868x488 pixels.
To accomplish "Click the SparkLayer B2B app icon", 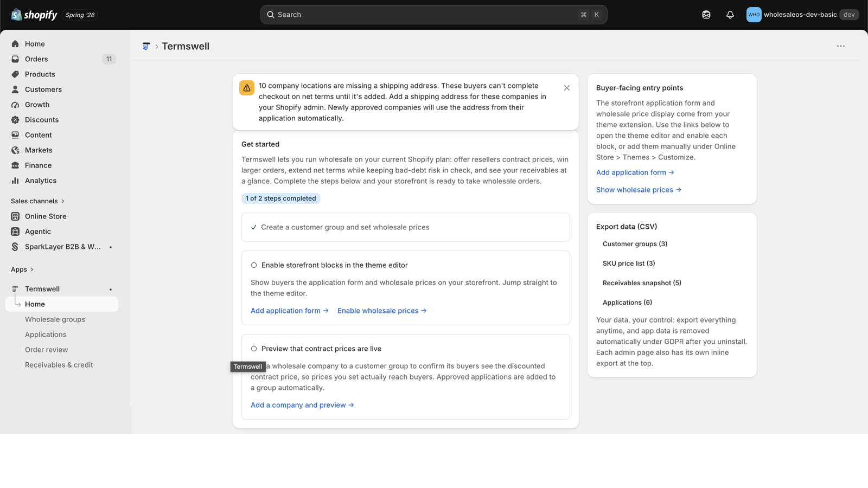I will (15, 247).
